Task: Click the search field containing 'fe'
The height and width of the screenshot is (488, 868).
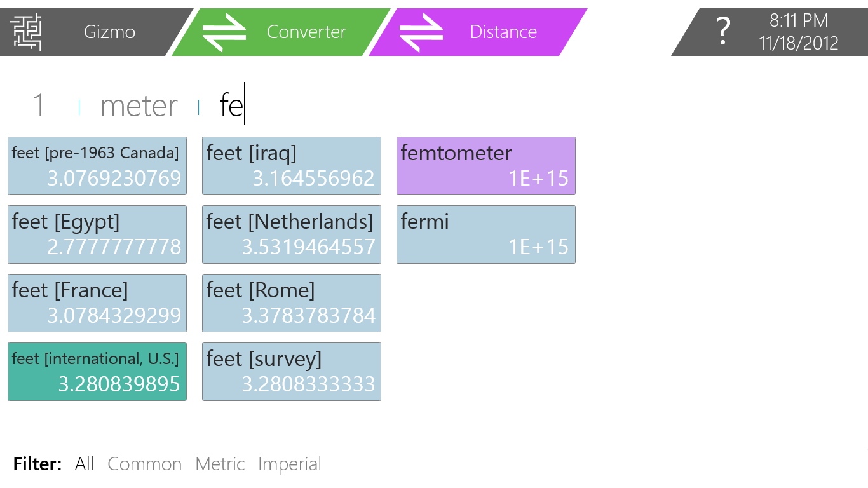Action: (231, 105)
